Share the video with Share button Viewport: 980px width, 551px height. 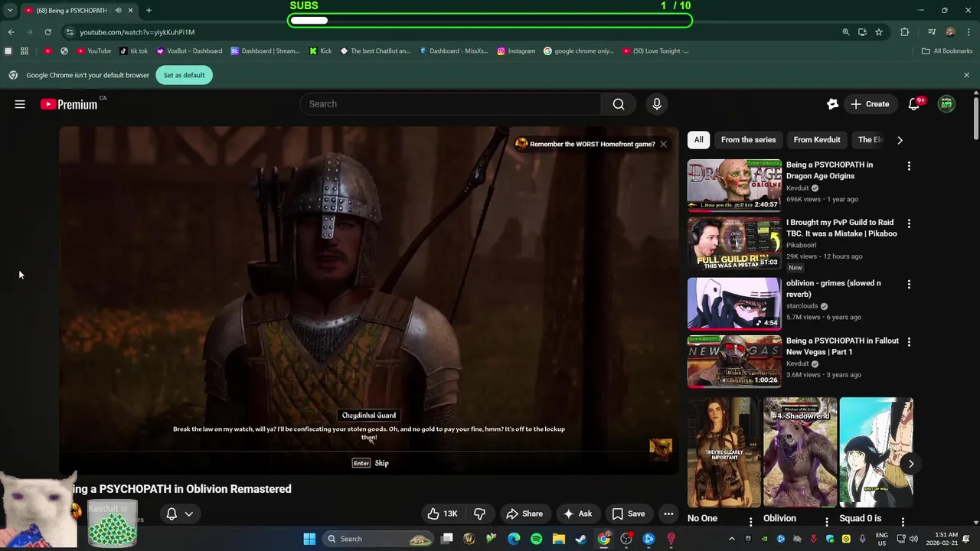click(524, 514)
